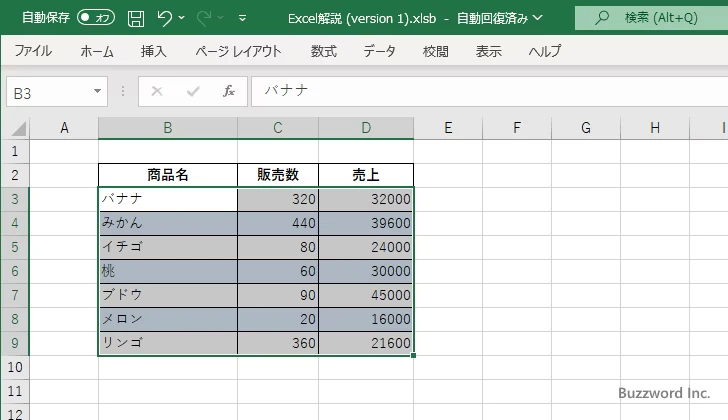
Task: Open Customize Quick Access Toolbar dropdown
Action: [242, 18]
